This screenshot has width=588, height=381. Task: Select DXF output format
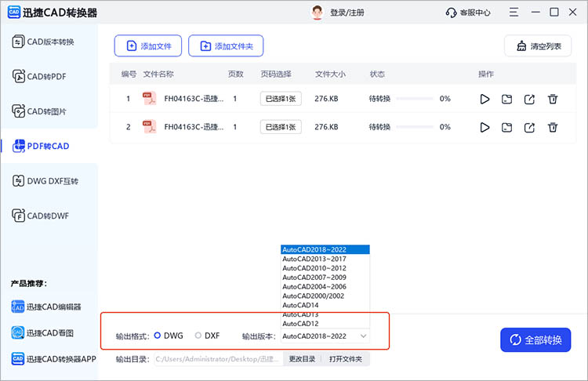coord(208,336)
